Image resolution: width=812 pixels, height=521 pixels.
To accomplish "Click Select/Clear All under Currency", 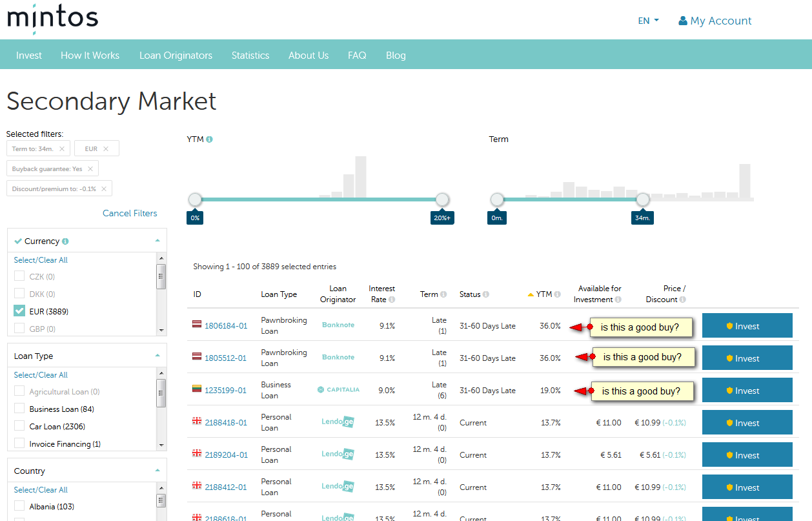I will pos(41,260).
